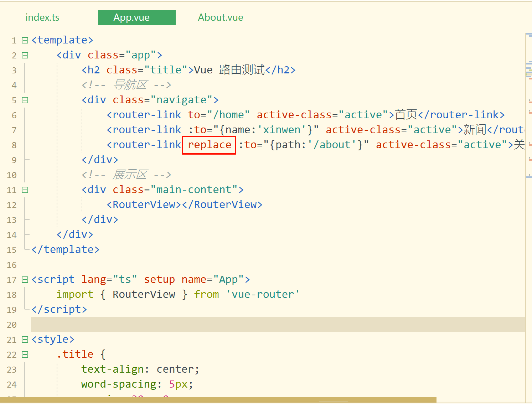Fold the main-content div on line 11
The height and width of the screenshot is (404, 532).
[25, 190]
